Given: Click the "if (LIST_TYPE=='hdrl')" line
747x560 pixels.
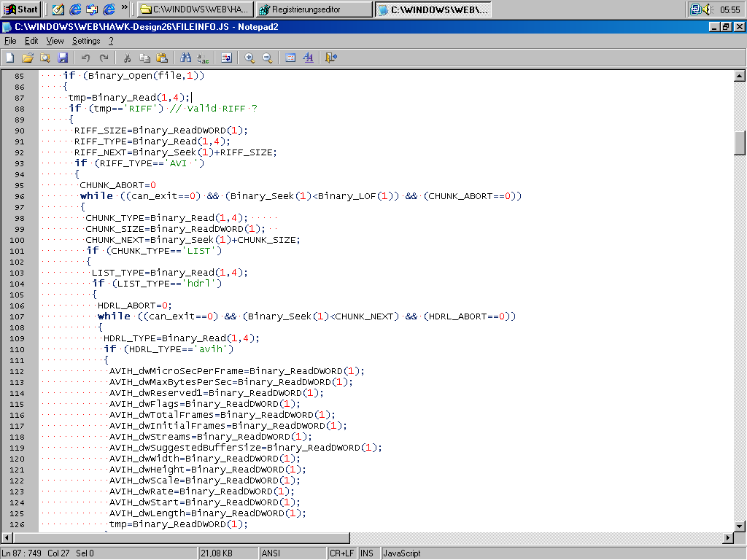Looking at the screenshot, I should (x=158, y=284).
